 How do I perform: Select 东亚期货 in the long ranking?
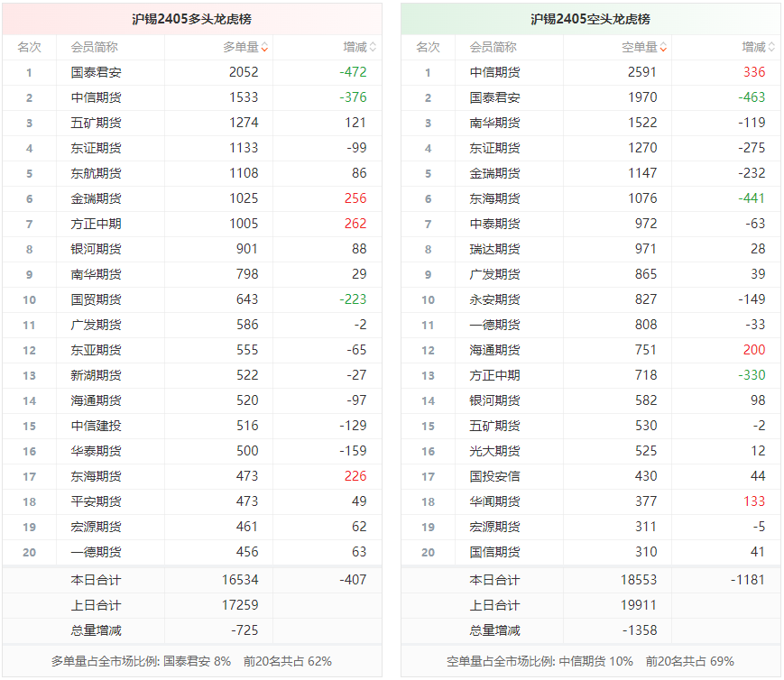pos(96,350)
